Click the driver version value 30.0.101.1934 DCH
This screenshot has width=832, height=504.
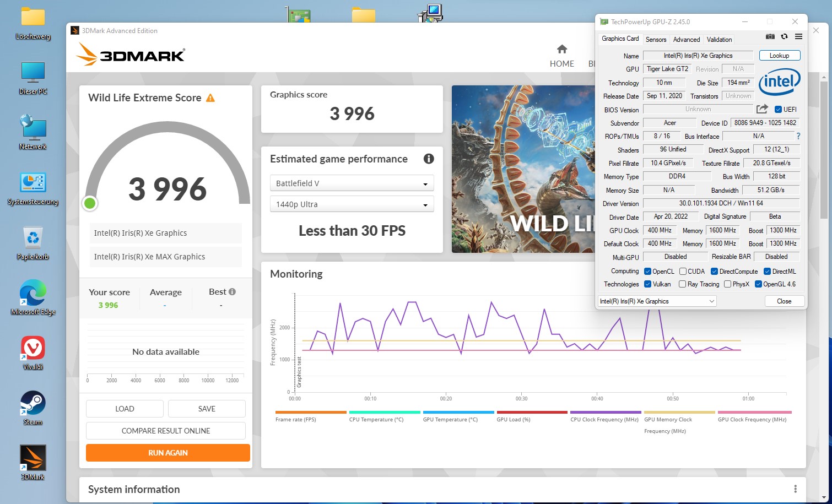click(721, 203)
